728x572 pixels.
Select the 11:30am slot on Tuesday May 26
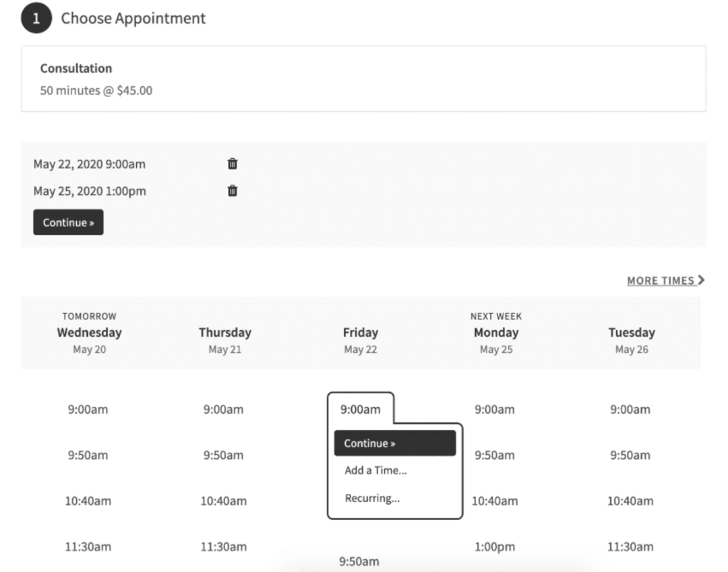click(x=631, y=546)
